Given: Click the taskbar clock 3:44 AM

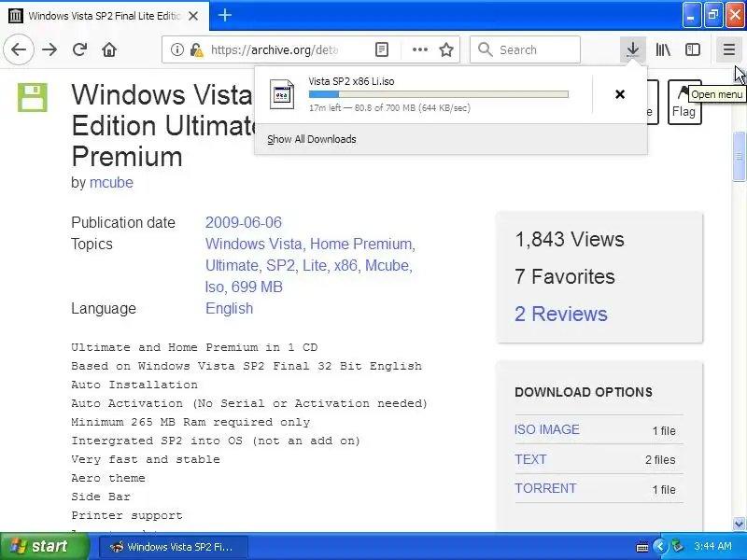Looking at the screenshot, I should pos(712,546).
